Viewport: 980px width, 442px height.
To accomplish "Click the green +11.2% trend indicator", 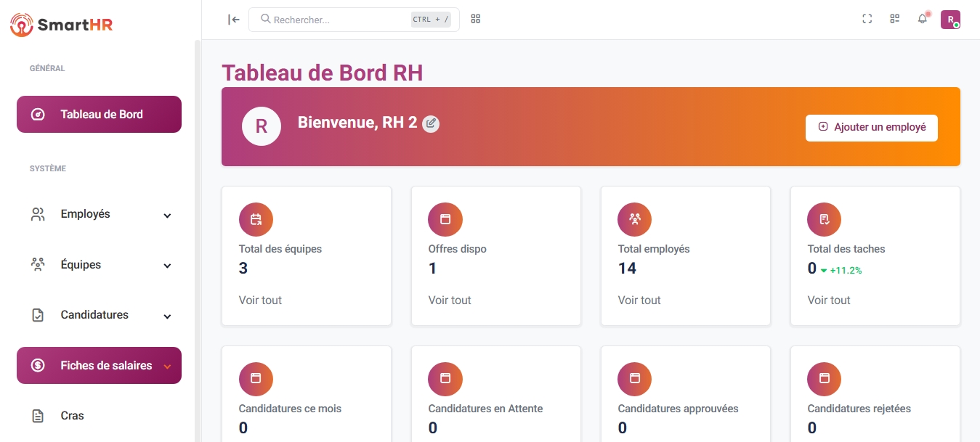I will [843, 269].
